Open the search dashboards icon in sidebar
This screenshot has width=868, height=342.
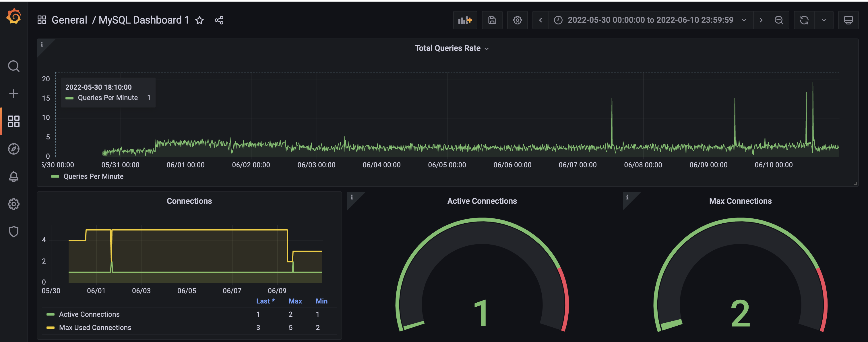coord(13,66)
